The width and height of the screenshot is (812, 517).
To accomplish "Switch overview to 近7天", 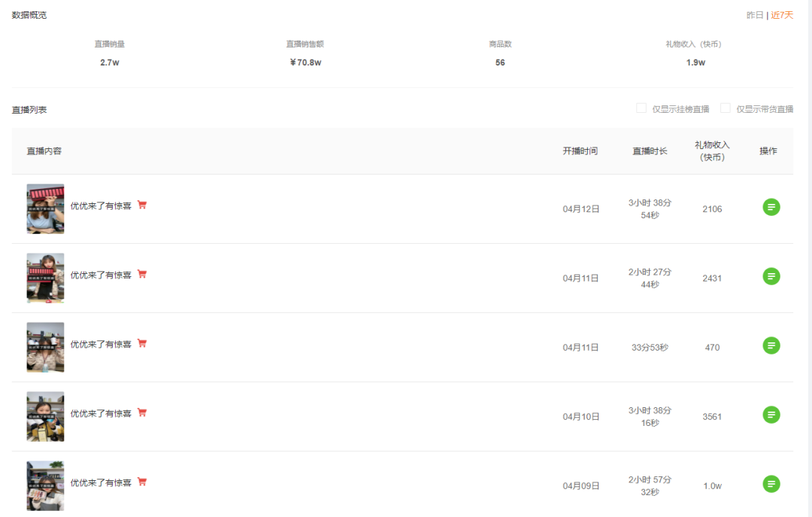I will pyautogui.click(x=782, y=15).
